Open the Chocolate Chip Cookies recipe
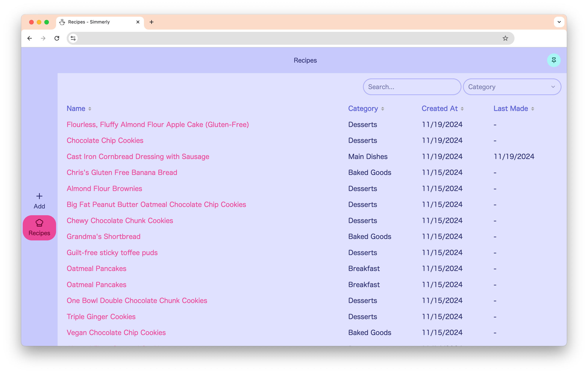The height and width of the screenshot is (374, 588). click(x=105, y=140)
